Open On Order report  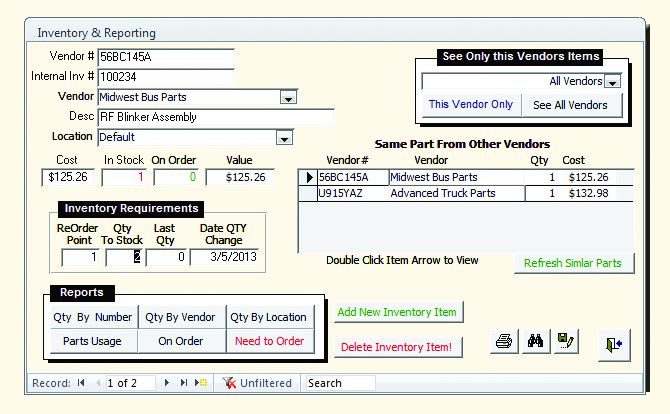point(180,341)
